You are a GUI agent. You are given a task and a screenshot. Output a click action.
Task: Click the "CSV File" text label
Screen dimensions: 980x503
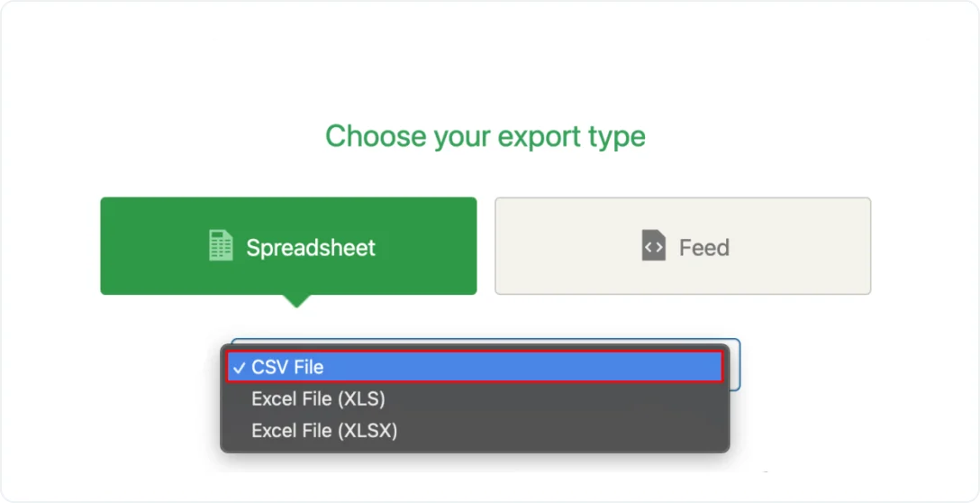pyautogui.click(x=287, y=368)
